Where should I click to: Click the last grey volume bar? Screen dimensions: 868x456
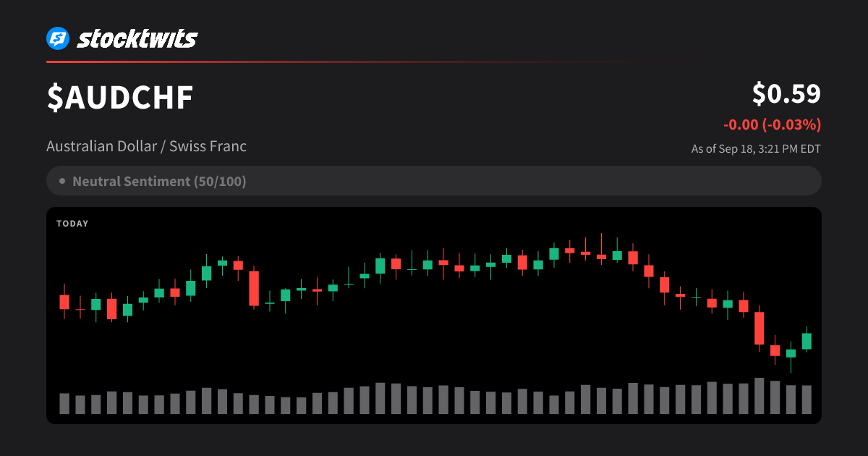[x=807, y=400]
